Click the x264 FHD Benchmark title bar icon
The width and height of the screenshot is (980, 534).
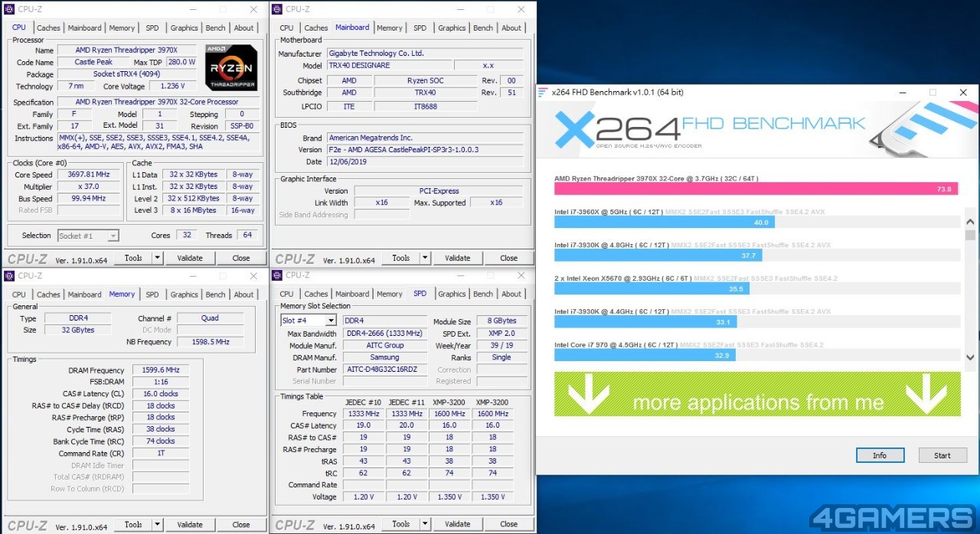(544, 93)
